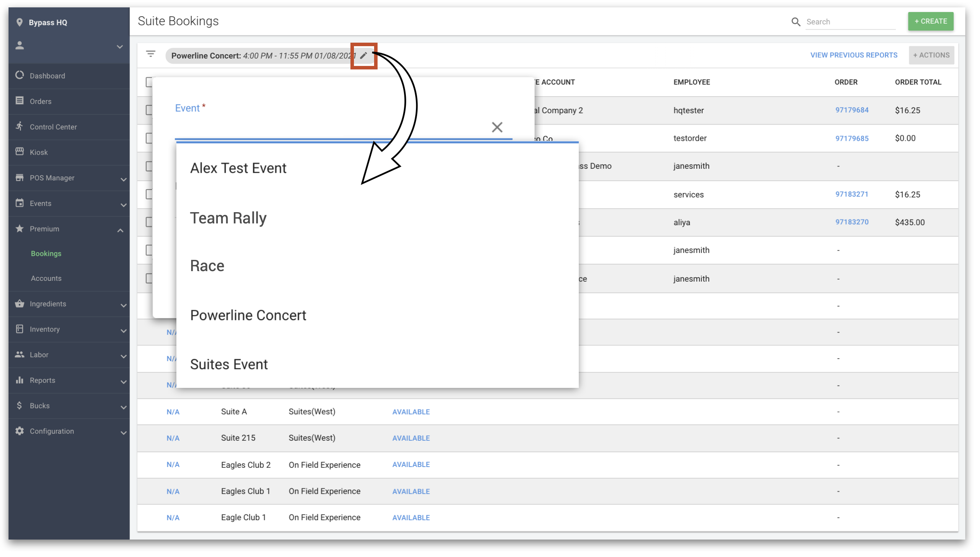Click the Configuration sidebar icon
Screen dimensions: 980x557
coord(19,431)
